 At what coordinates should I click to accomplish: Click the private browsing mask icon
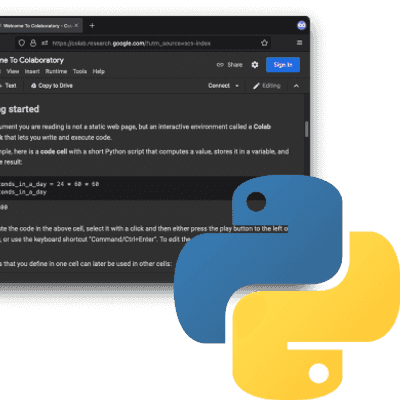coord(302,25)
